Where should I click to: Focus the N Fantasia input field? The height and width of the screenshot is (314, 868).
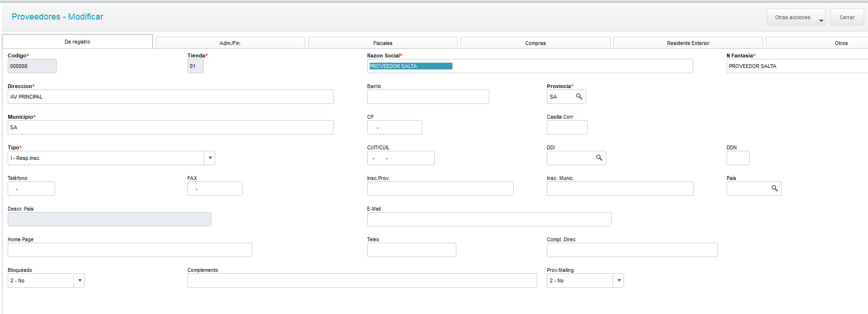click(797, 66)
